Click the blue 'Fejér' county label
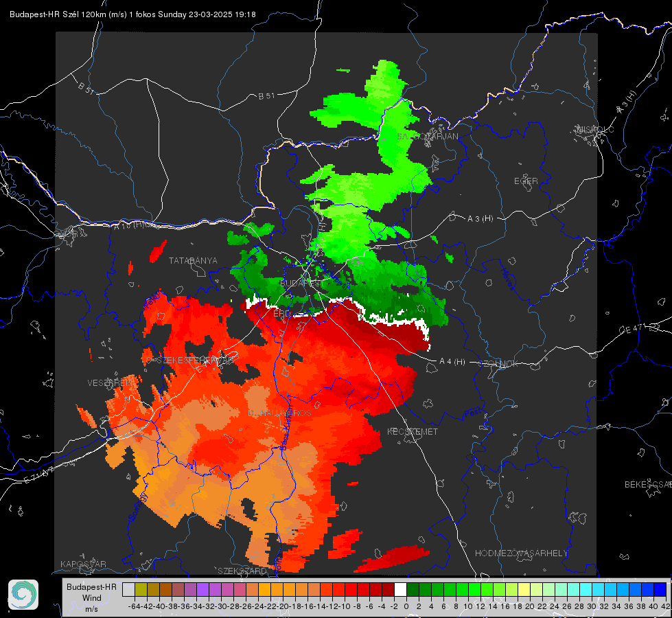The width and height of the screenshot is (672, 618). coord(152,299)
